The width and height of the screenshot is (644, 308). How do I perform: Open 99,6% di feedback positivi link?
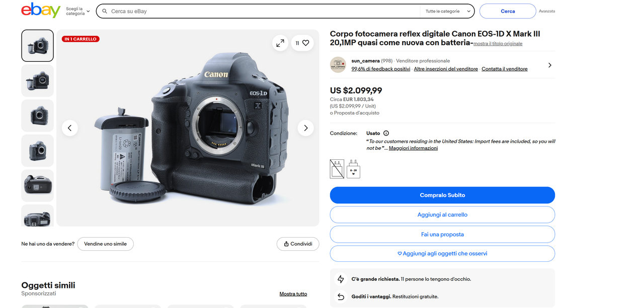coord(380,69)
